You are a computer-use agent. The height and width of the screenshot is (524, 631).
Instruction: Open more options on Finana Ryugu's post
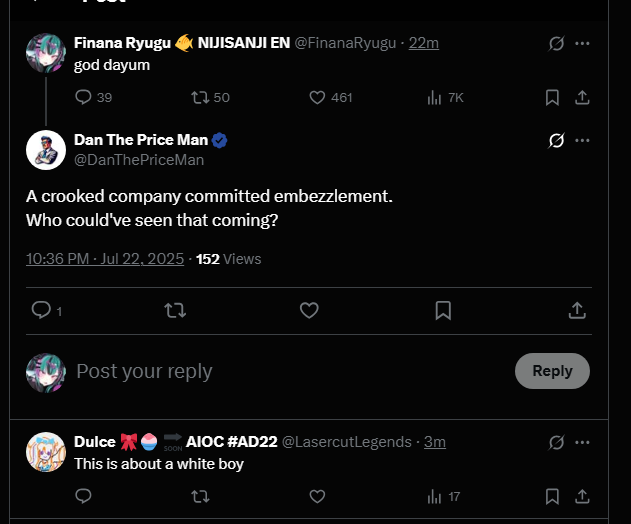click(582, 44)
